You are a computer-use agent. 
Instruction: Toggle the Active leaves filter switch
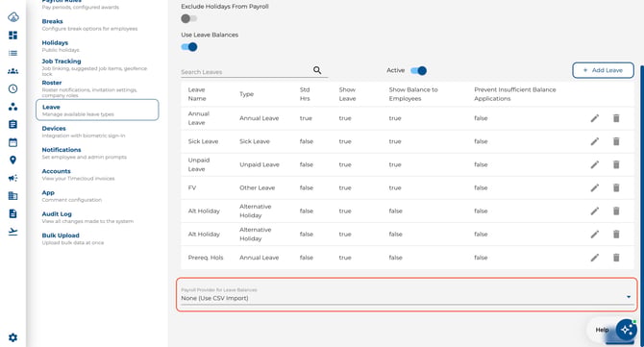coord(418,70)
